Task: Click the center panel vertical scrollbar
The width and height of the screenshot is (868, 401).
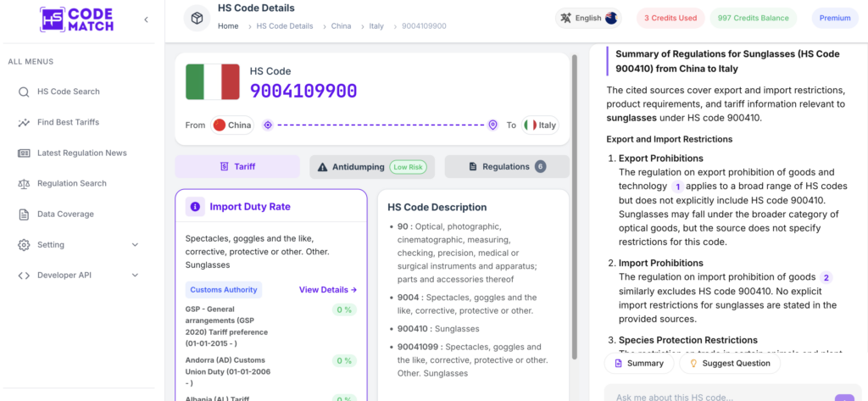Action: [x=576, y=208]
